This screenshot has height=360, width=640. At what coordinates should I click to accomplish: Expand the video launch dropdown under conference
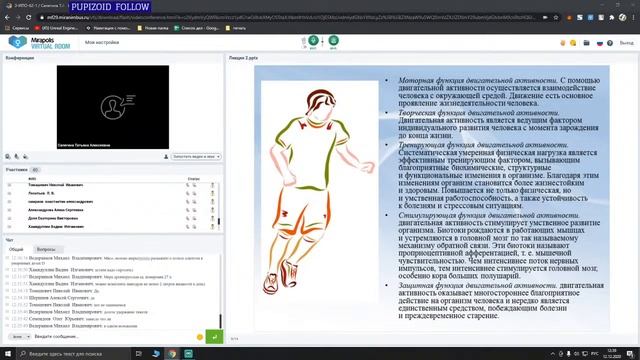196,157
